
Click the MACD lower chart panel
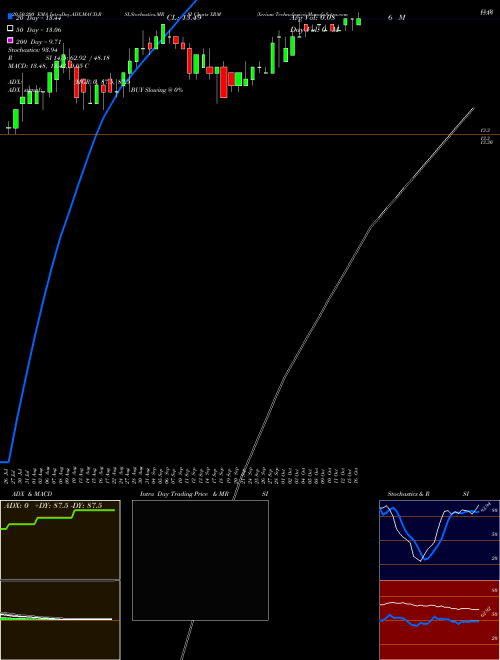tap(60, 620)
